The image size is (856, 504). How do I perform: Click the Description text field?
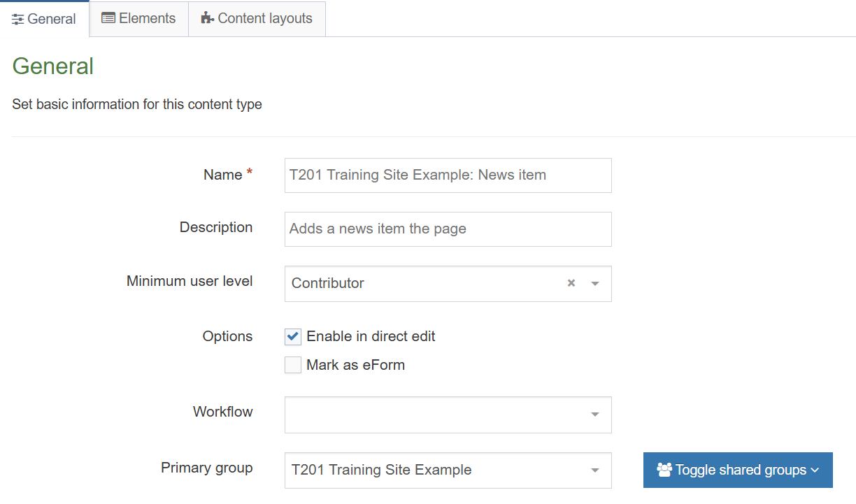click(448, 229)
